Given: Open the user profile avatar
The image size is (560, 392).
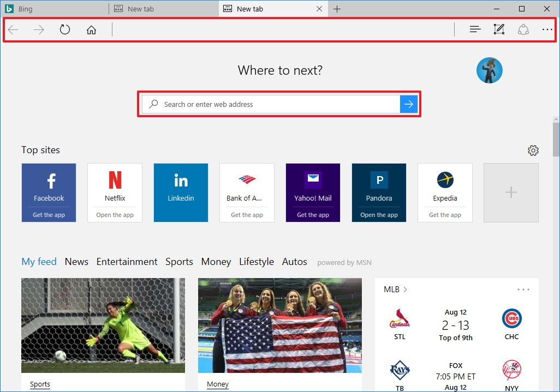Looking at the screenshot, I should tap(489, 70).
